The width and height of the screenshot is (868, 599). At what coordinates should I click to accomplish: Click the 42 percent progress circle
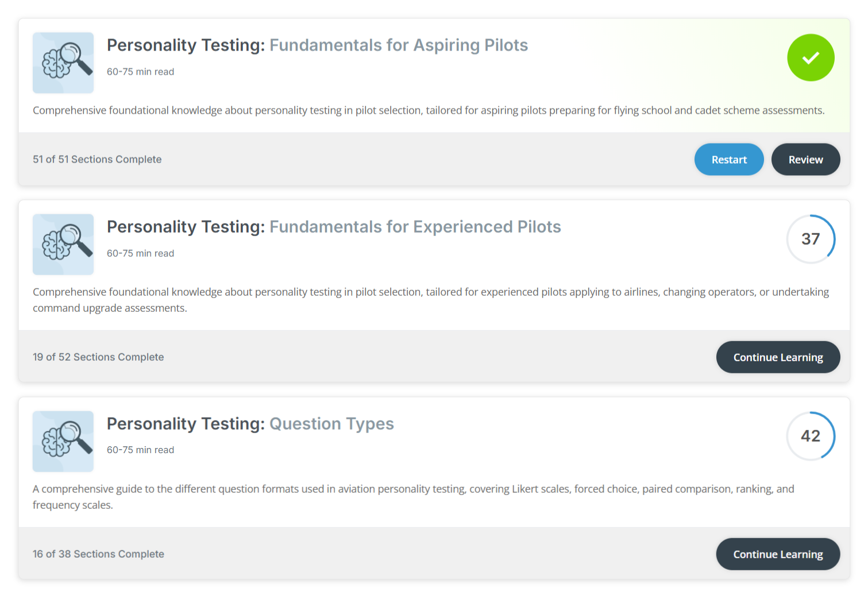tap(811, 436)
